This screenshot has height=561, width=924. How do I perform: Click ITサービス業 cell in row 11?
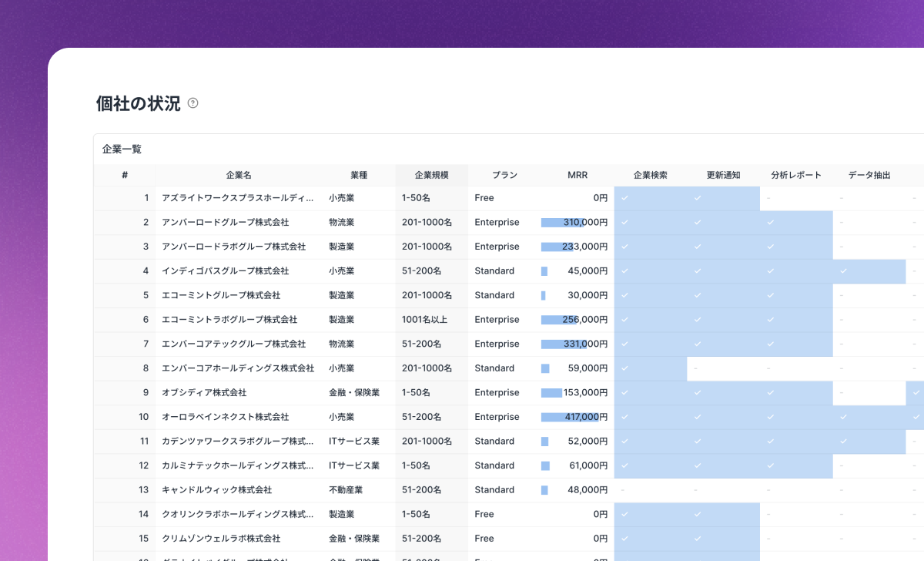pyautogui.click(x=354, y=441)
